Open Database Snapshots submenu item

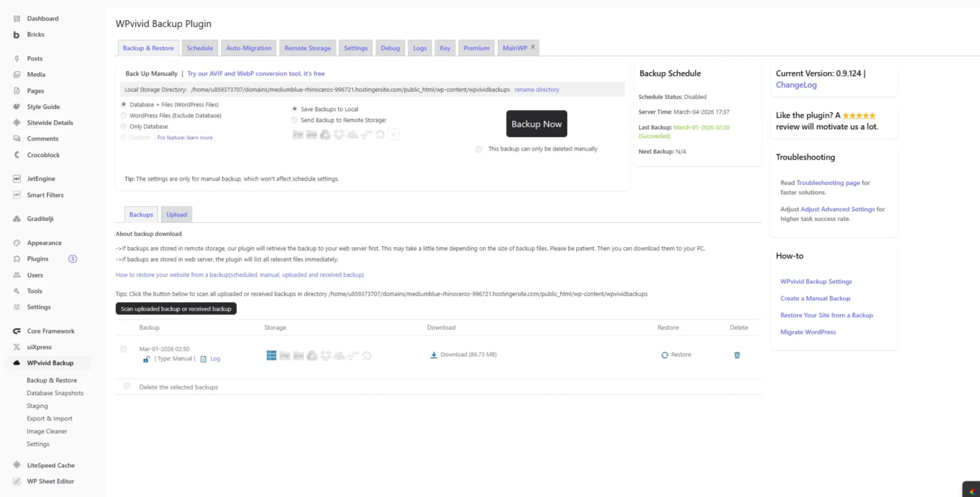[55, 393]
